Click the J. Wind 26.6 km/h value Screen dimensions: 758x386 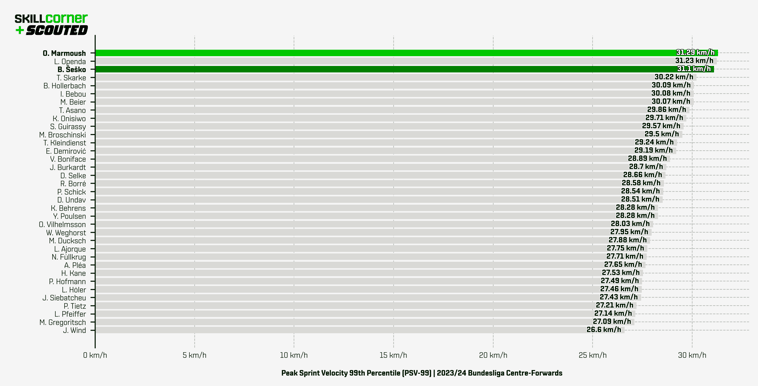[604, 330]
